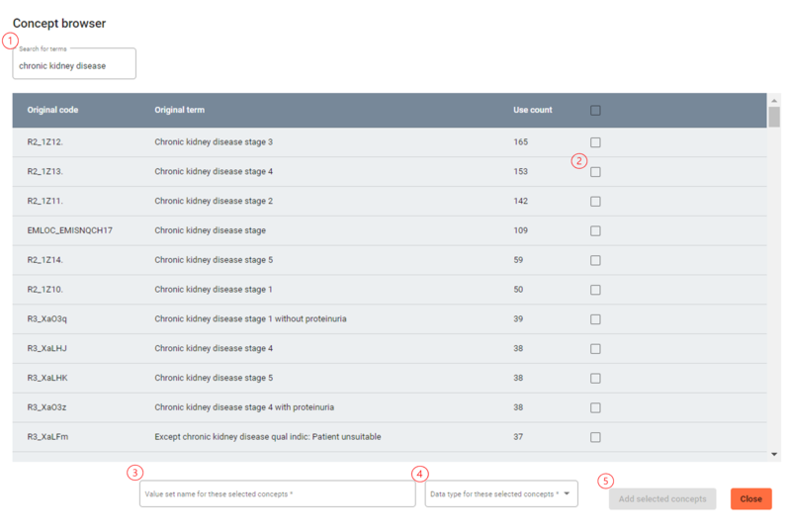Click the 'Value set name' input field

[278, 493]
